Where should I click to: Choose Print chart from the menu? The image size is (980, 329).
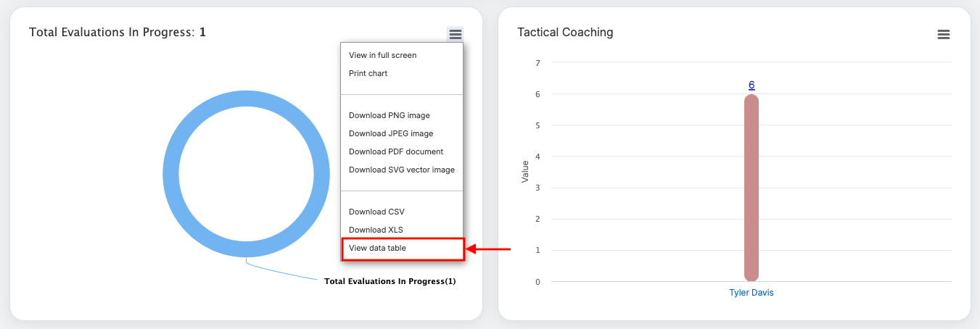pyautogui.click(x=368, y=73)
